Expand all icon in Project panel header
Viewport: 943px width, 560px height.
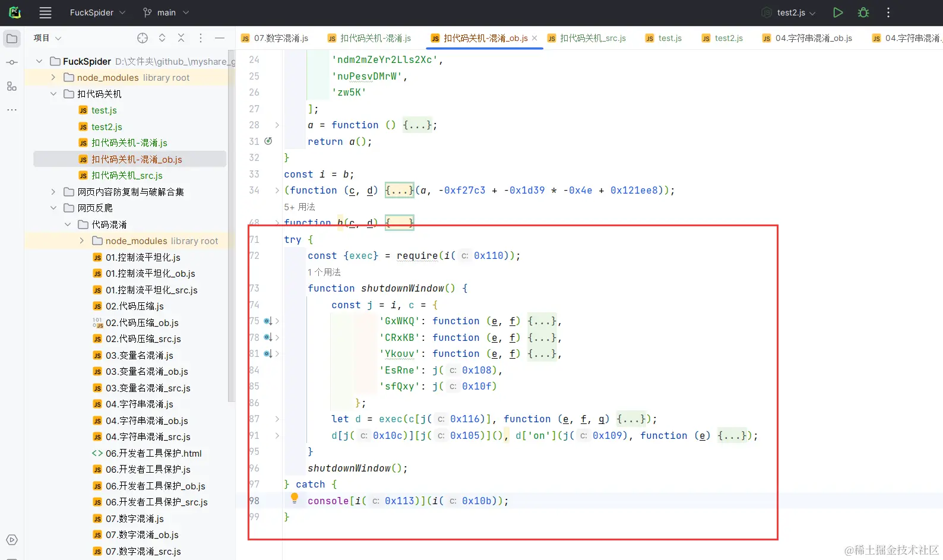(x=162, y=38)
